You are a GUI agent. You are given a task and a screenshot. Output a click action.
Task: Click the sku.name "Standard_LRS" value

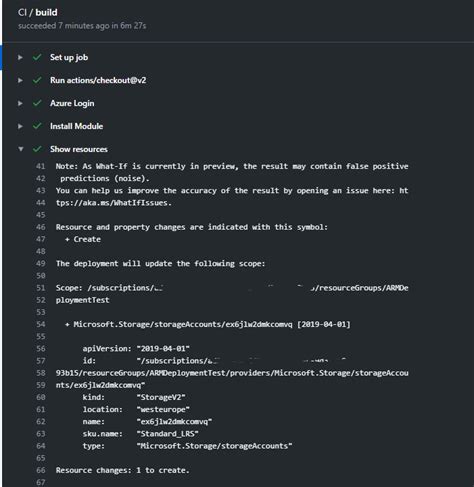coord(168,434)
